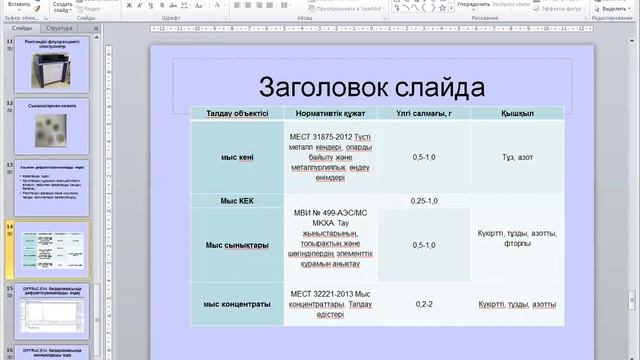Toggle underline (Ч) formatting

click(151, 6)
